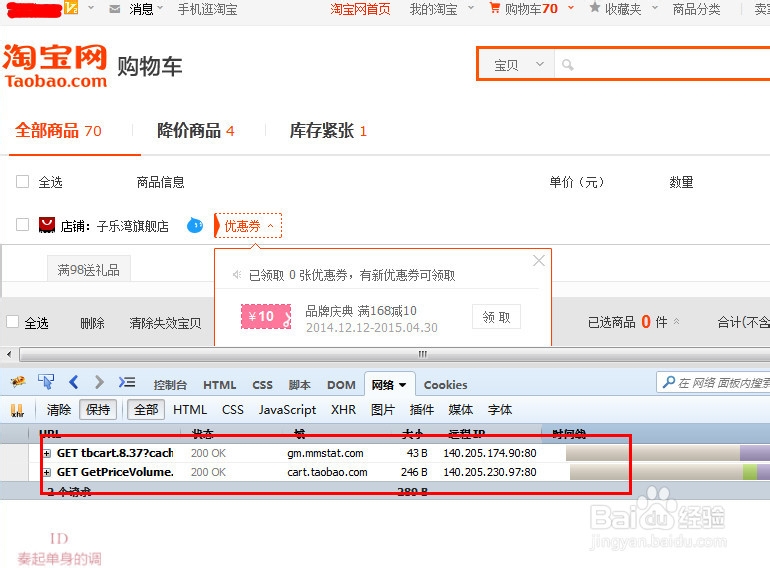
Task: Click the horizontal scrollbar thumb
Action: click(x=395, y=354)
